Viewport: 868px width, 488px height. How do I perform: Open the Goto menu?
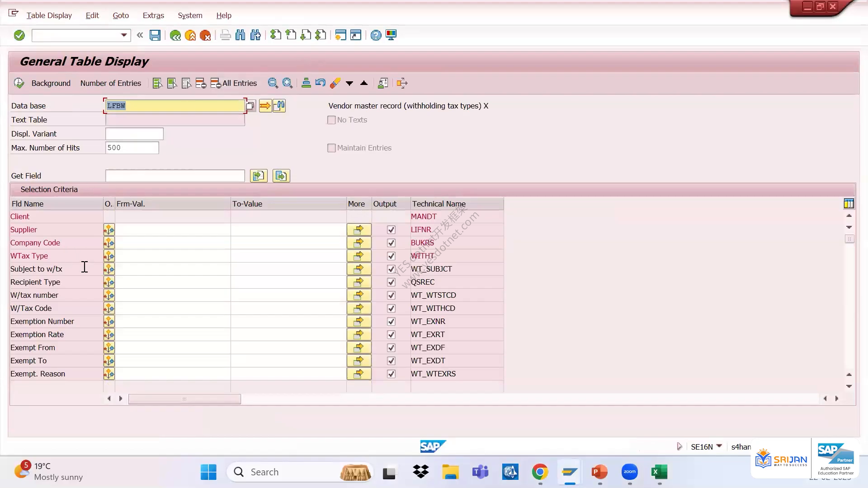pyautogui.click(x=121, y=15)
